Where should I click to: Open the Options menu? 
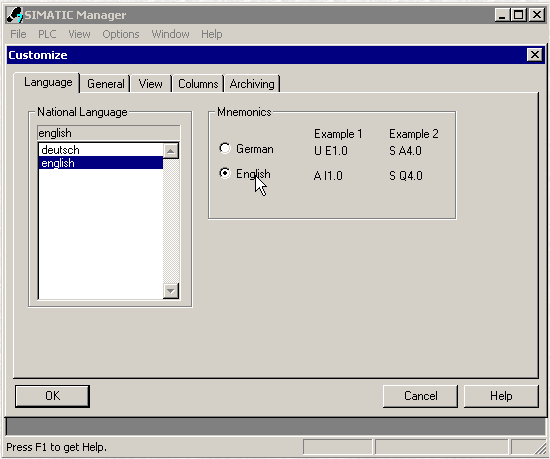pyautogui.click(x=121, y=34)
